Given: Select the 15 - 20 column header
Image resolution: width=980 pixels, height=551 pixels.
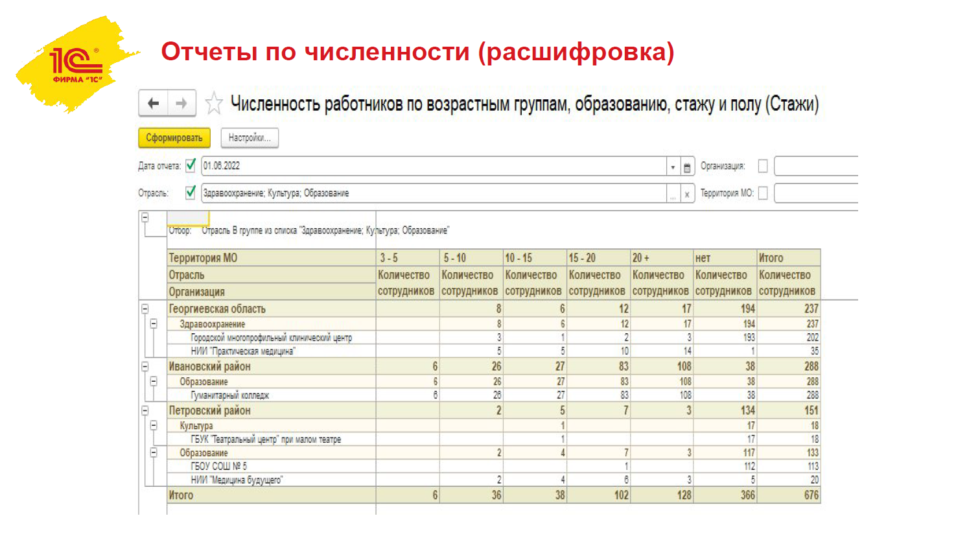Looking at the screenshot, I should tap(598, 258).
